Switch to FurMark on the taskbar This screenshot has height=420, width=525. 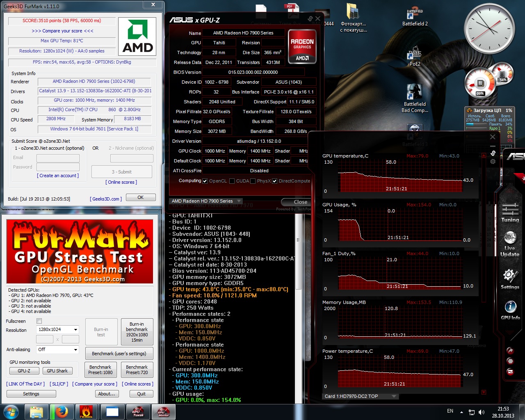point(86,412)
